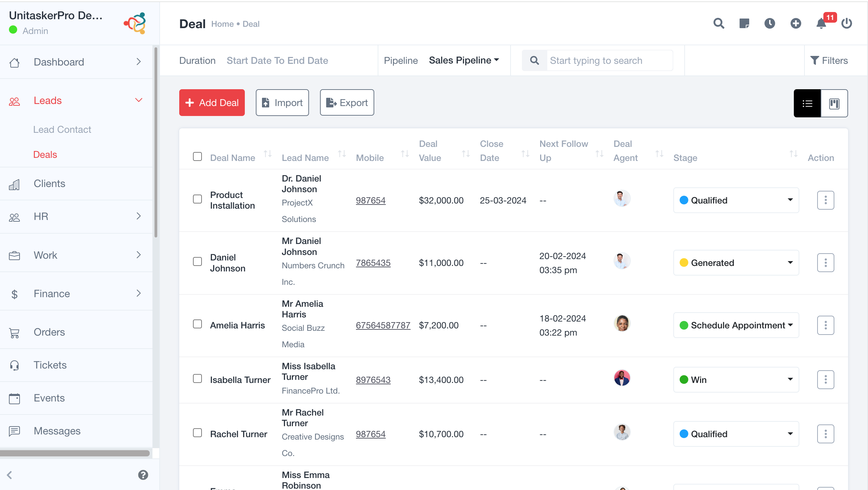Viewport: 868px width, 490px height.
Task: Sort by Close Date column
Action: 525,153
